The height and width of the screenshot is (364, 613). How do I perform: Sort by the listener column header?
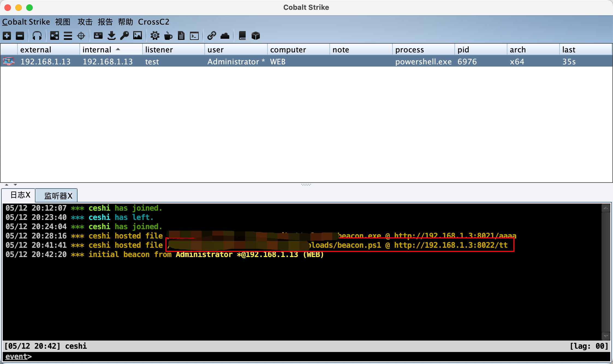click(x=174, y=50)
